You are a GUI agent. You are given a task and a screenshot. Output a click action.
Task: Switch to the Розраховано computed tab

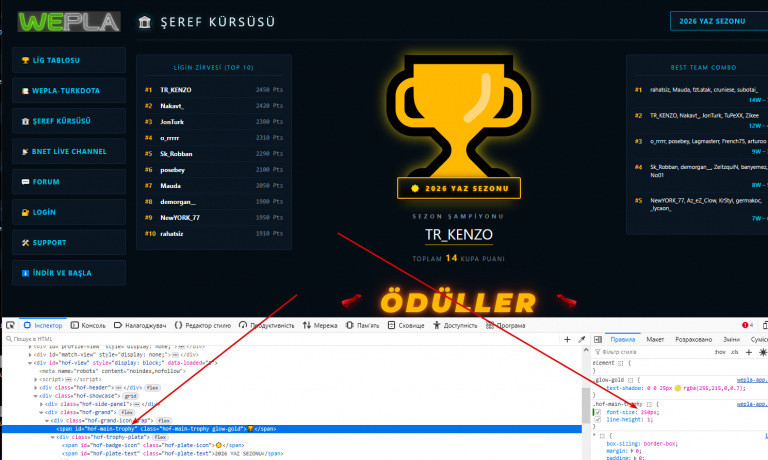coord(694,339)
